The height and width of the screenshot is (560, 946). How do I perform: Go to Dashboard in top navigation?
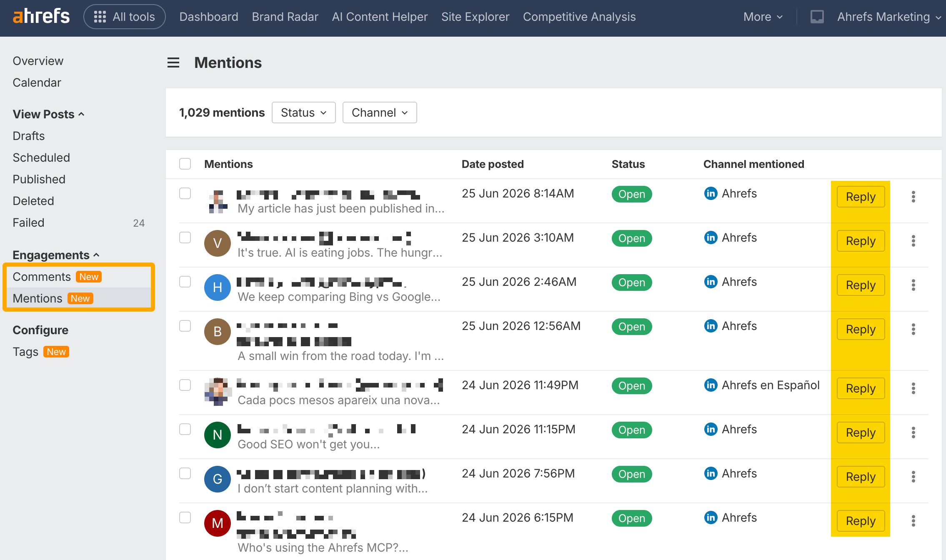point(209,17)
